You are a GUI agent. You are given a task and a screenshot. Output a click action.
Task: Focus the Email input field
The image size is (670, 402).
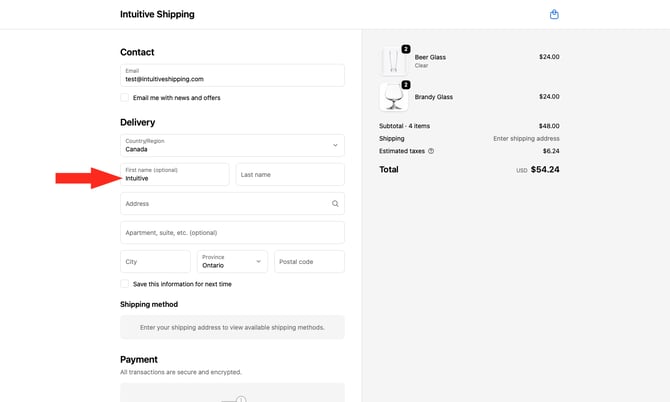coord(232,75)
